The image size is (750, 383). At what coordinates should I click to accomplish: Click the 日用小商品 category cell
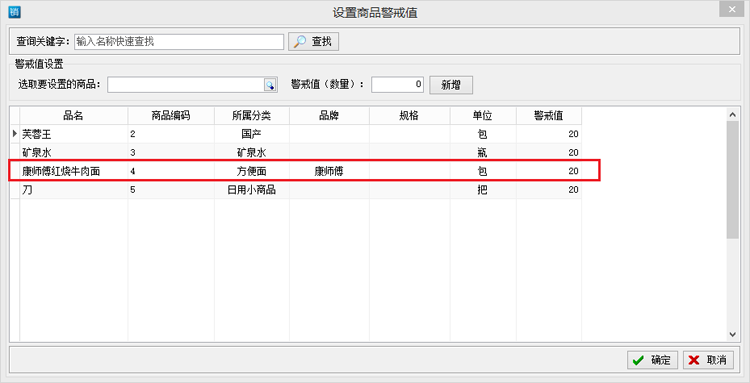tap(252, 190)
